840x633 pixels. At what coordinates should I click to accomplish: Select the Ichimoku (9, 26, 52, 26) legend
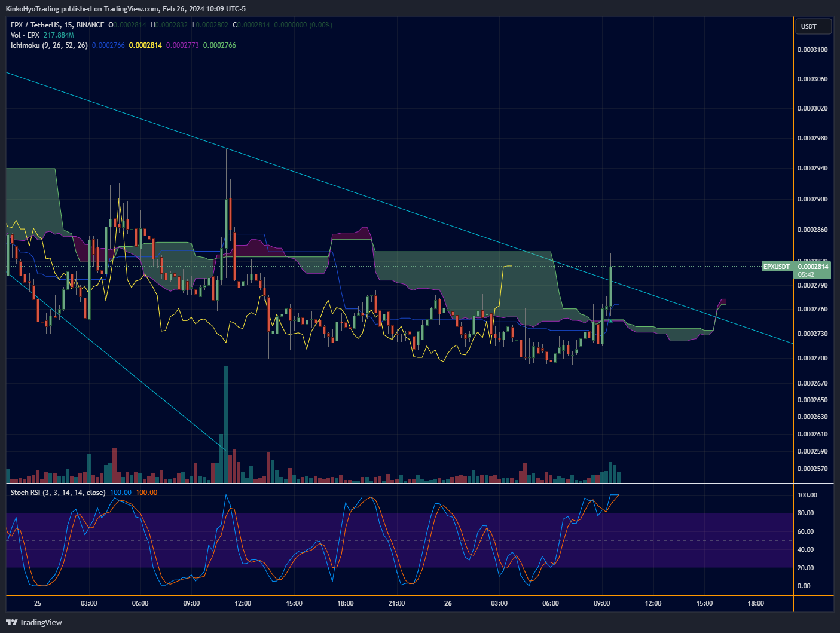click(49, 45)
